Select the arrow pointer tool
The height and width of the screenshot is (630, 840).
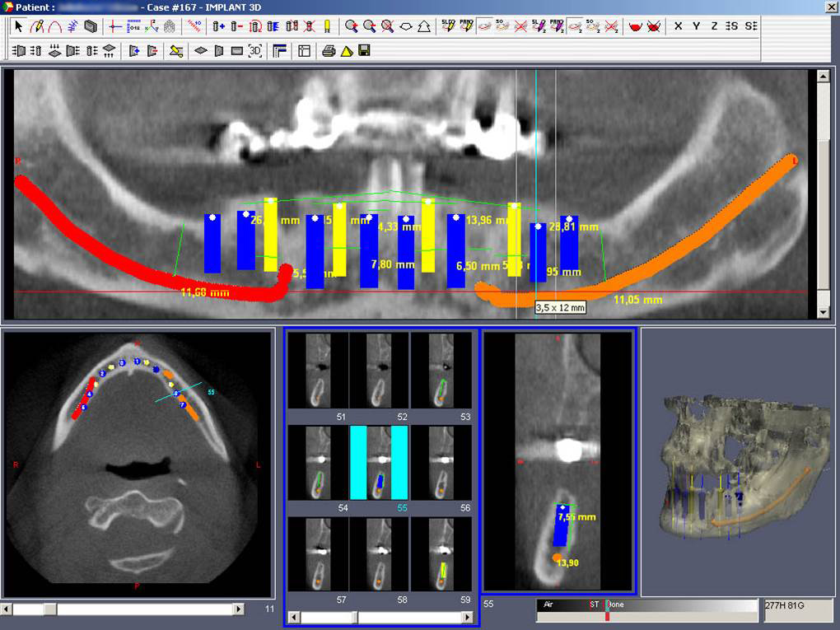pyautogui.click(x=19, y=26)
